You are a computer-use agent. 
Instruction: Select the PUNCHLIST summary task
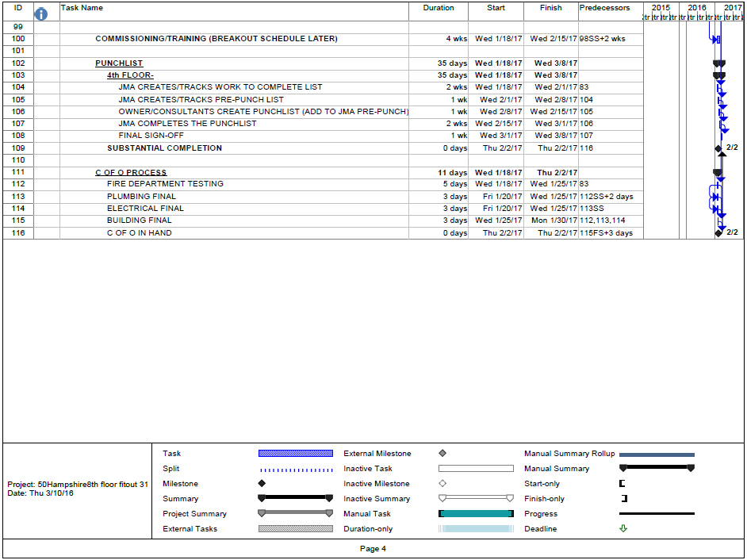tap(119, 63)
